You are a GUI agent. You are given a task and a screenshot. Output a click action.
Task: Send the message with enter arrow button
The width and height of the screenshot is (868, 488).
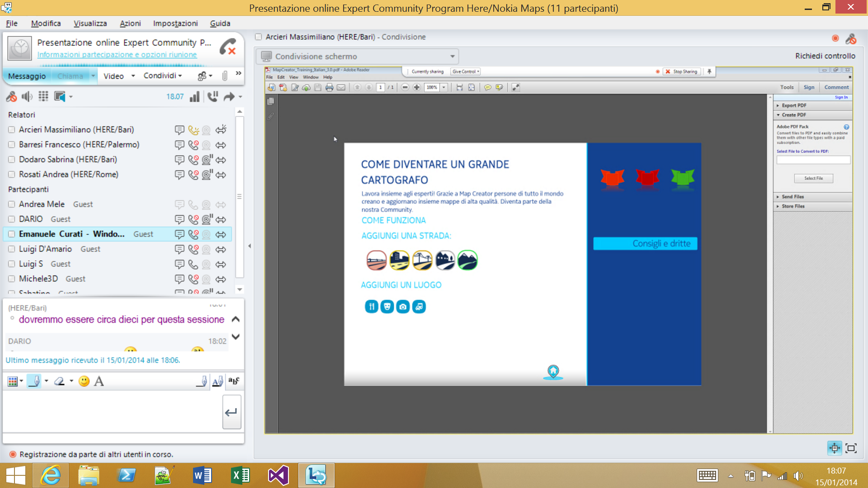pyautogui.click(x=231, y=412)
